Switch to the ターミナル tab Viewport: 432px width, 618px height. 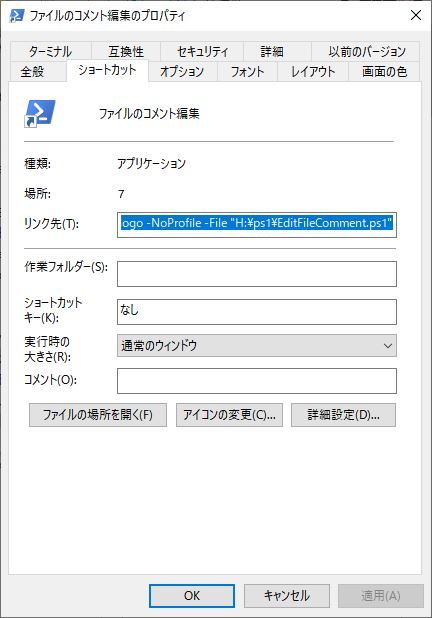click(50, 51)
